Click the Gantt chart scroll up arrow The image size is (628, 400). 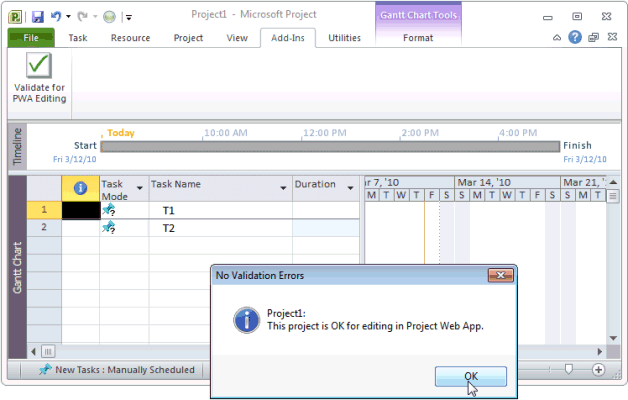[x=613, y=182]
